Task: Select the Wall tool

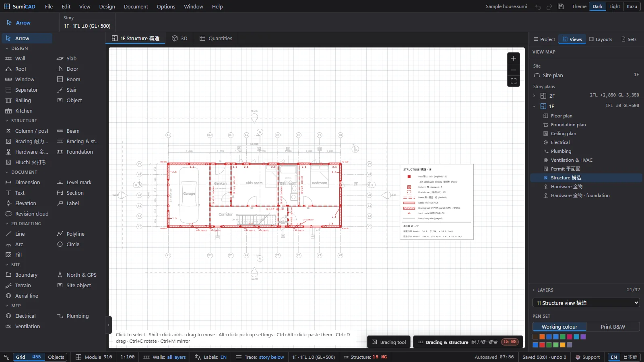Action: pyautogui.click(x=27, y=58)
